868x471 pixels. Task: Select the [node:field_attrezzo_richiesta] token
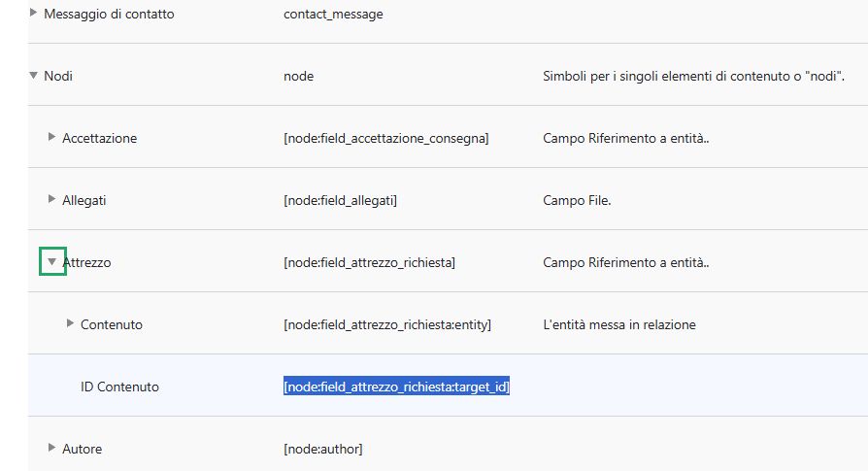369,262
